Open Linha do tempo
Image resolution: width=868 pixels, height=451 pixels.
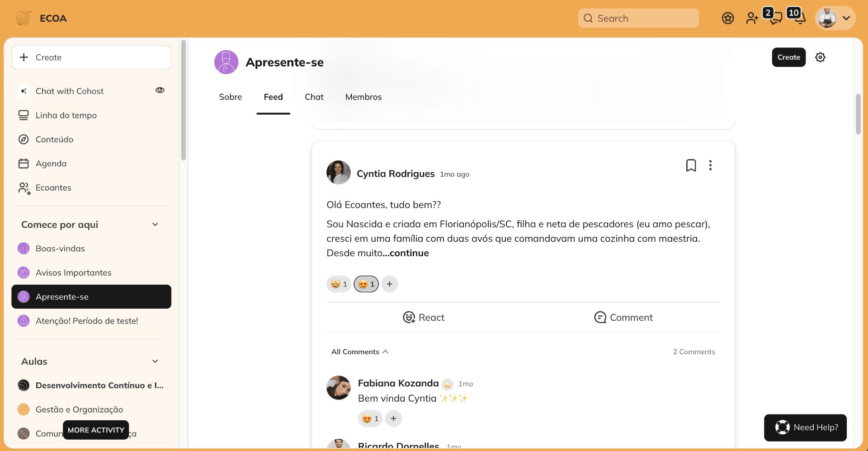[66, 115]
